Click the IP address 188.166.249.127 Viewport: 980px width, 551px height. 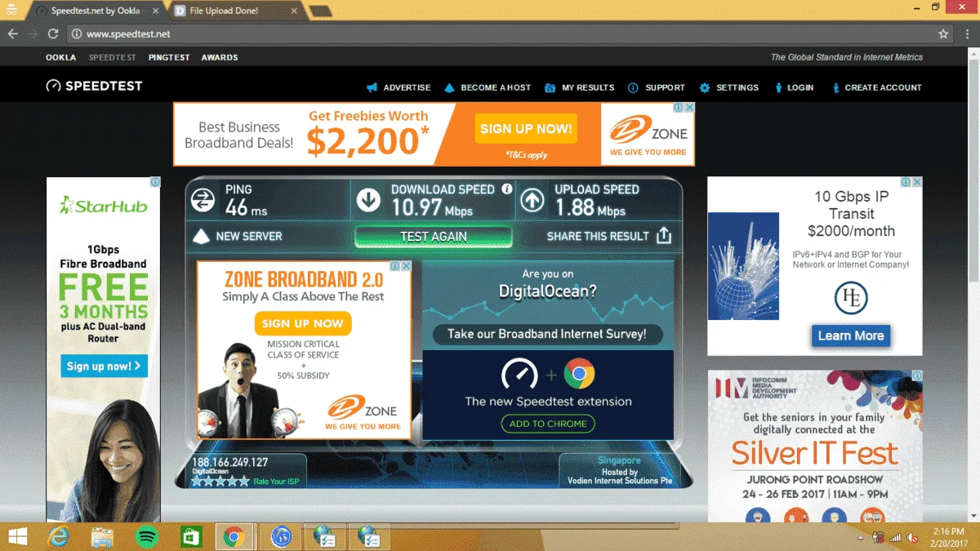coord(229,462)
